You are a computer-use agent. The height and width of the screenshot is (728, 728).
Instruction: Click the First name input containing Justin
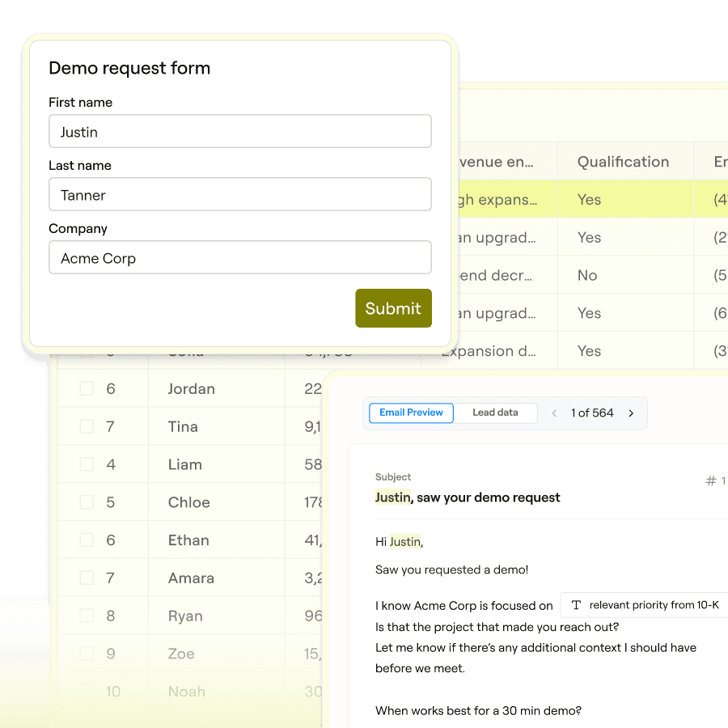point(240,131)
